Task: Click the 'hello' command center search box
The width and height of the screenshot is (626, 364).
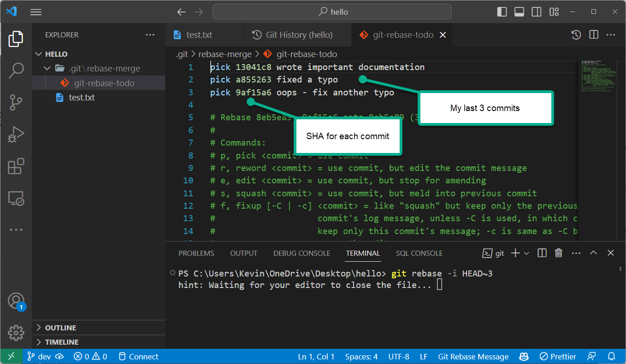Action: coord(332,12)
